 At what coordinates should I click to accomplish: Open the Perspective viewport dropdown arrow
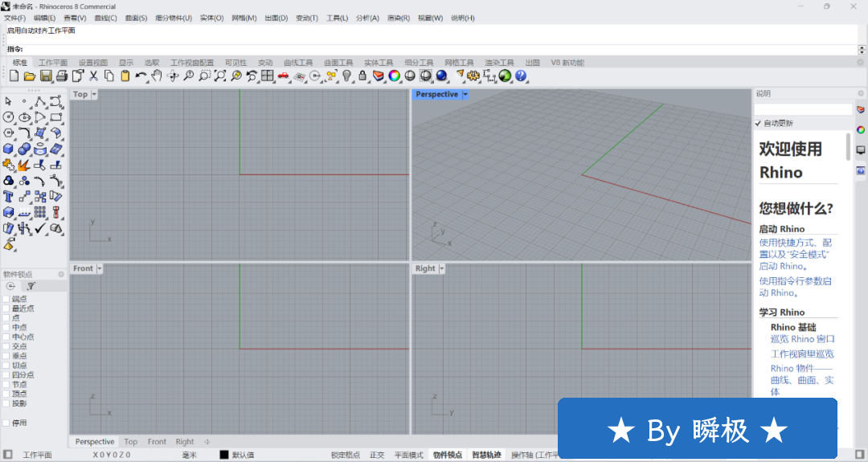coord(465,95)
